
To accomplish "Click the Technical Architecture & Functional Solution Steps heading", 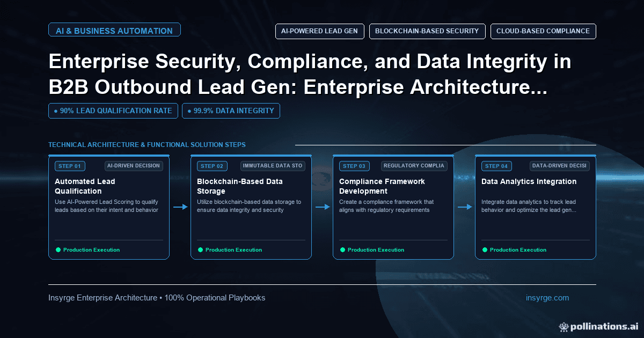I will click(147, 145).
